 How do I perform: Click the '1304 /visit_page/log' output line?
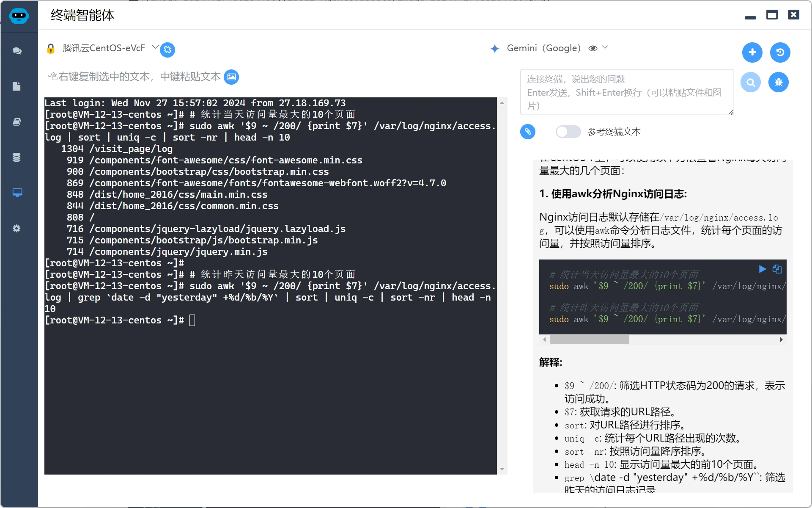tap(117, 149)
